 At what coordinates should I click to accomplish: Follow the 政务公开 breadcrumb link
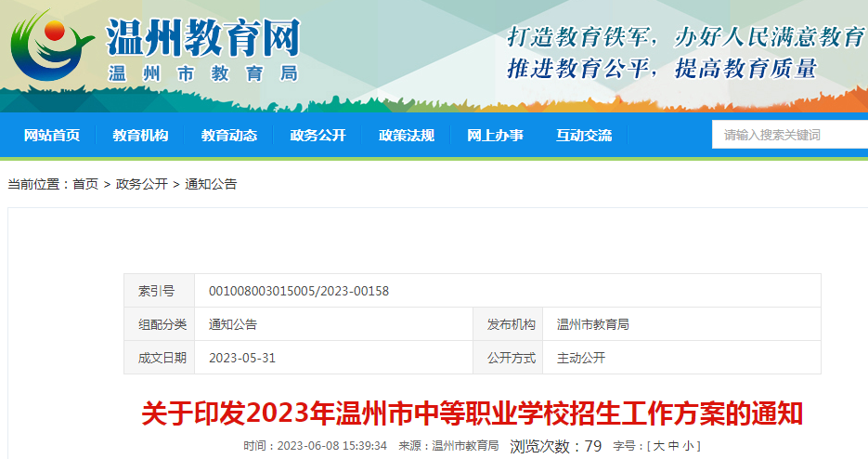click(142, 184)
